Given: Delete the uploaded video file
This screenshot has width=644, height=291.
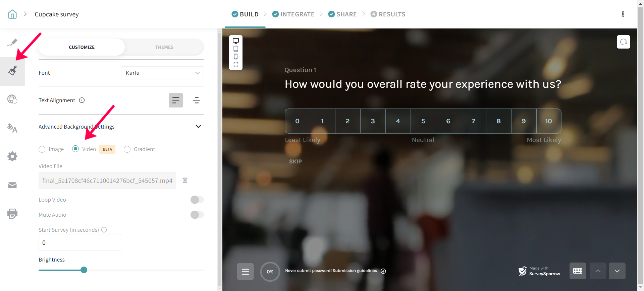Looking at the screenshot, I should pos(185,180).
